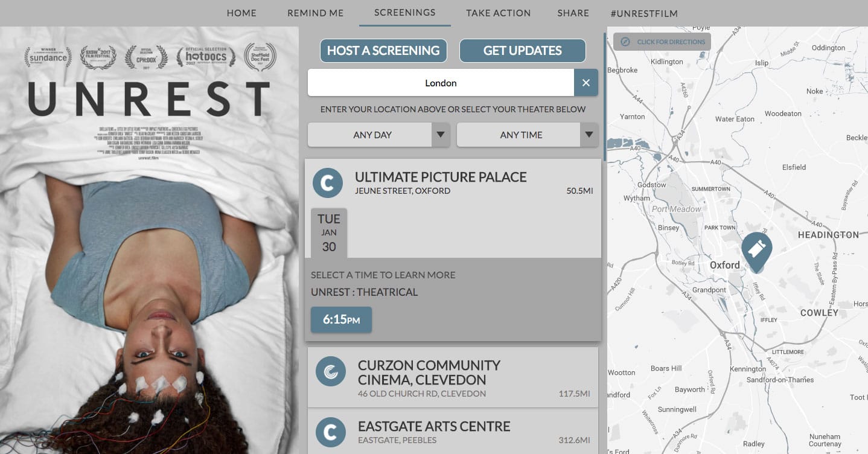Image resolution: width=868 pixels, height=454 pixels.
Task: Open the Any Day filter field
Action: tap(371, 135)
